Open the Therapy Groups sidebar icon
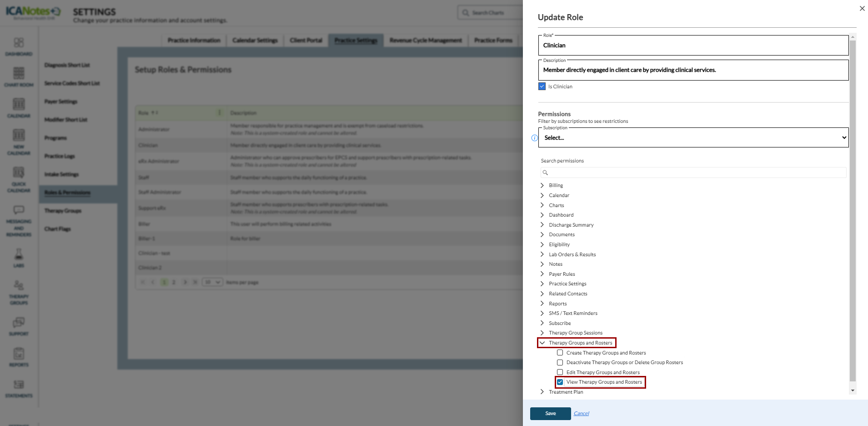 tap(19, 286)
